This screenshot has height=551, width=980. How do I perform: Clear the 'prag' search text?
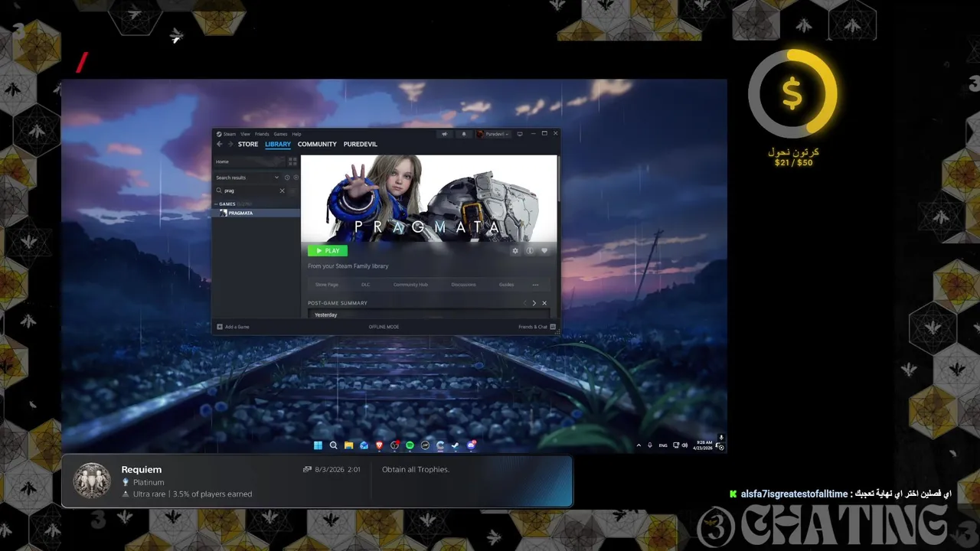pos(282,191)
